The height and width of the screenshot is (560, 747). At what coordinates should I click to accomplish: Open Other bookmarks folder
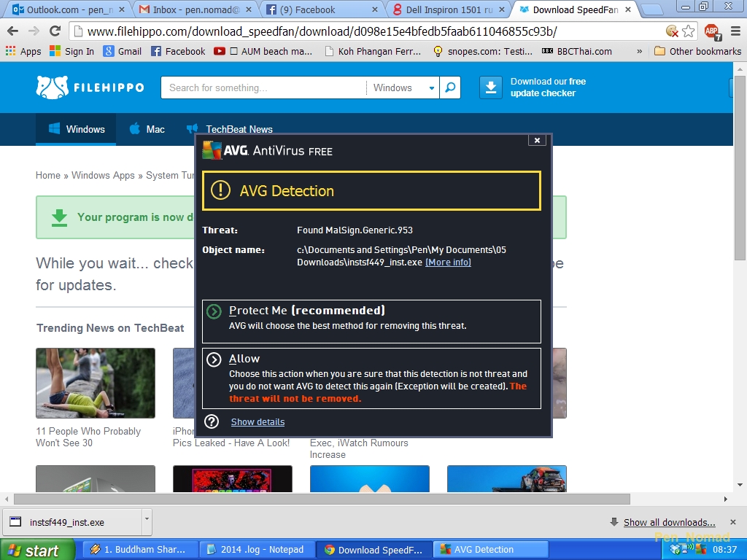click(698, 51)
